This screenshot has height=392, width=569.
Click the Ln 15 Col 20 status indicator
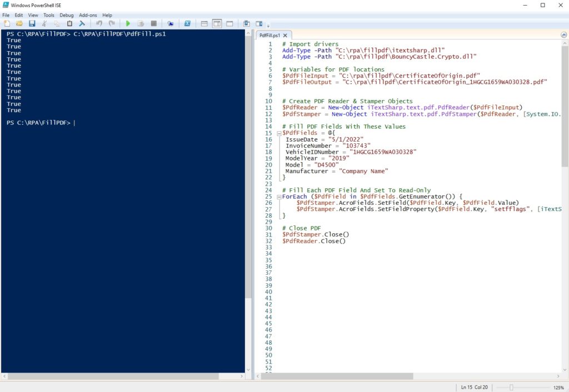tap(475, 388)
